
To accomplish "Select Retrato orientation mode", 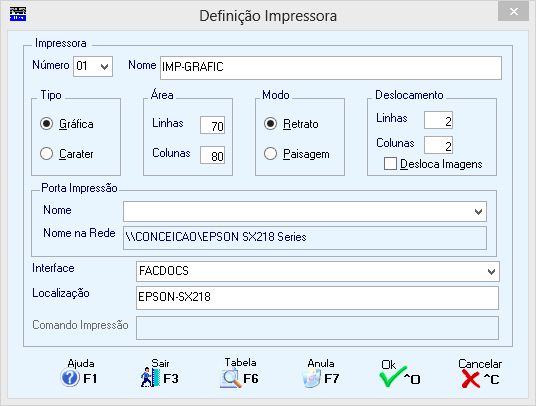I will click(270, 123).
